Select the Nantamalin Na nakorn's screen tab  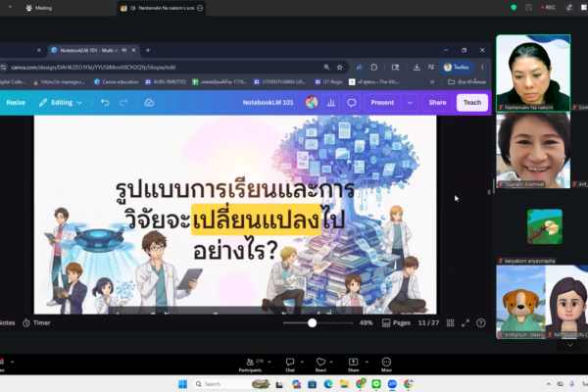point(162,8)
